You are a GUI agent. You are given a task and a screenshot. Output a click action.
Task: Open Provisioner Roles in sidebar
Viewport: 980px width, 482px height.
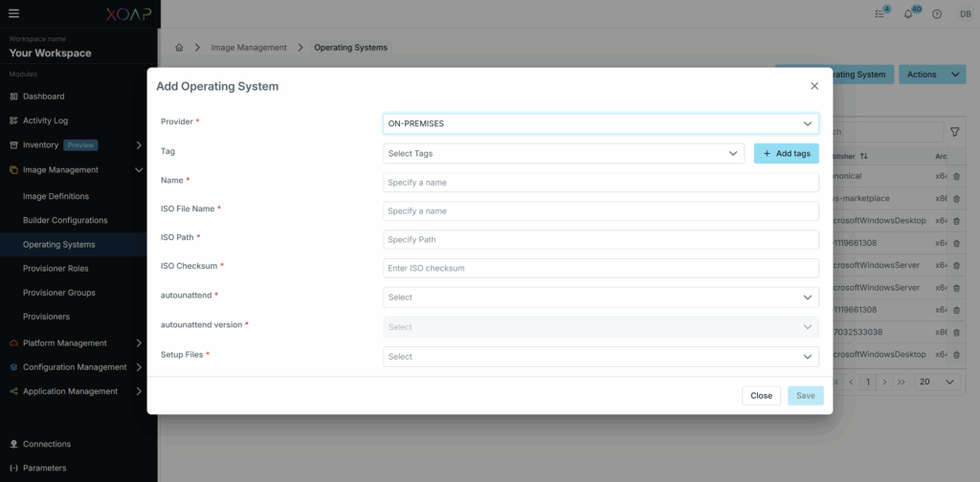tap(56, 269)
